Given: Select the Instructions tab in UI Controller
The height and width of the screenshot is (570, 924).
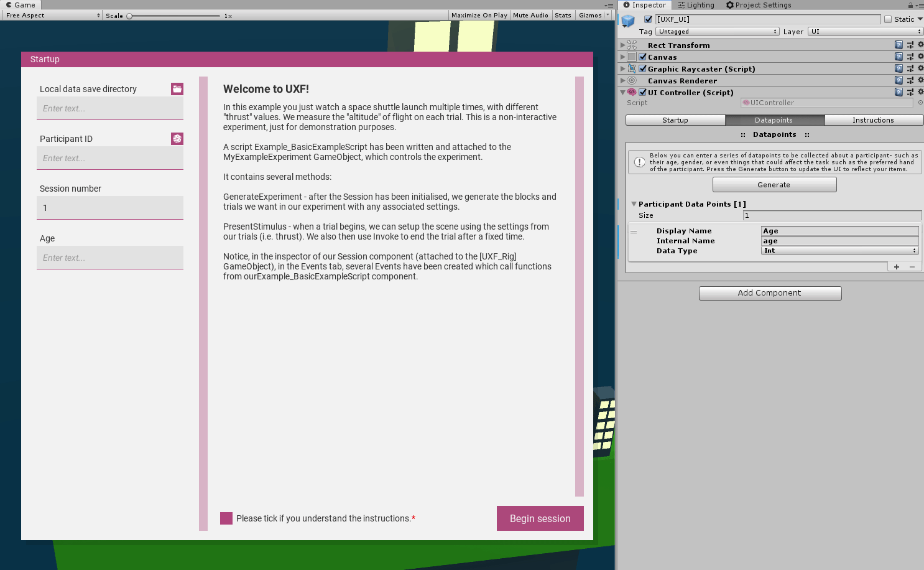Looking at the screenshot, I should [x=873, y=120].
